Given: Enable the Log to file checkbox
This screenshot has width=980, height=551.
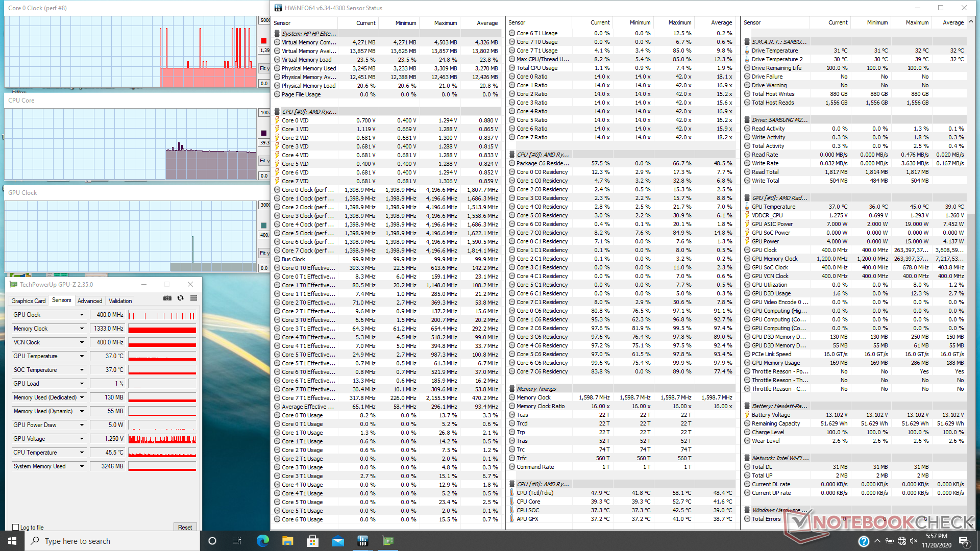Looking at the screenshot, I should tap(16, 528).
